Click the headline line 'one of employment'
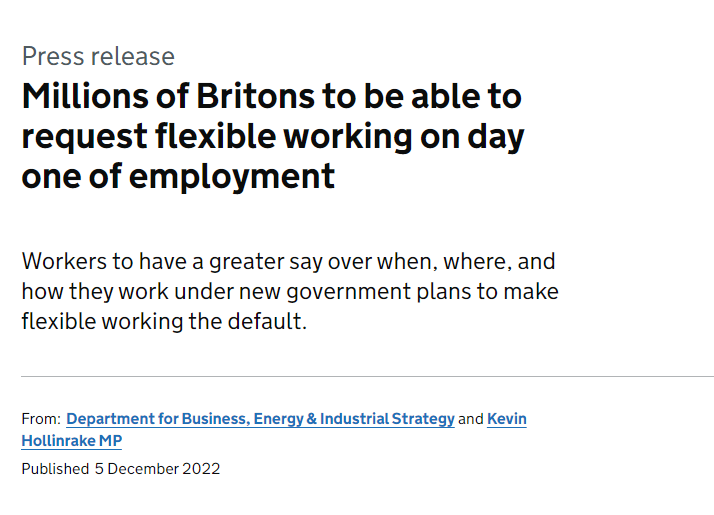Screen dimensions: 714x515 click(178, 176)
